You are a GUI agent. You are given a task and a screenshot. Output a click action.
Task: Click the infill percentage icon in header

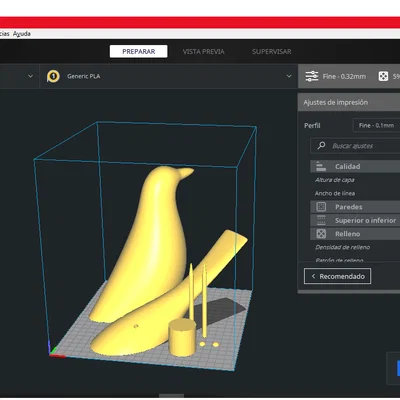click(383, 76)
